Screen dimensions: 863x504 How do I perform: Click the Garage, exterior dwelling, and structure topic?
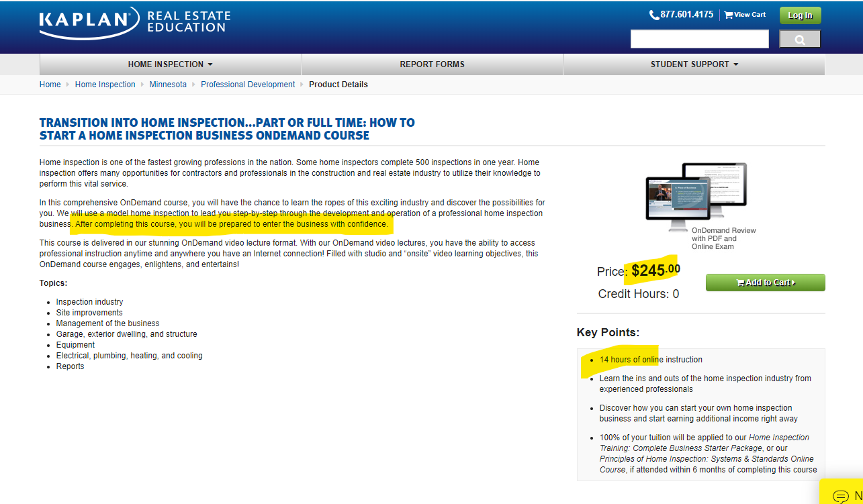tap(127, 334)
